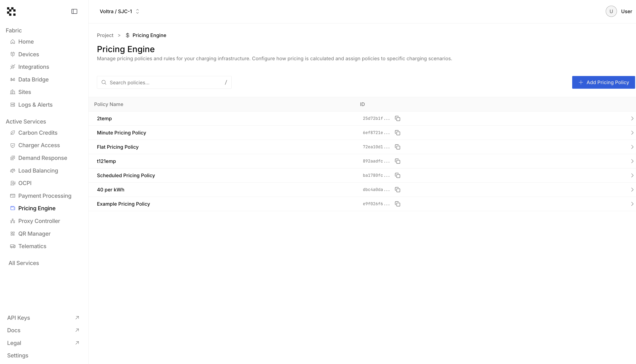Expand the Minute Pricing Policy chevron
Image resolution: width=636 pixels, height=364 pixels.
tap(632, 133)
